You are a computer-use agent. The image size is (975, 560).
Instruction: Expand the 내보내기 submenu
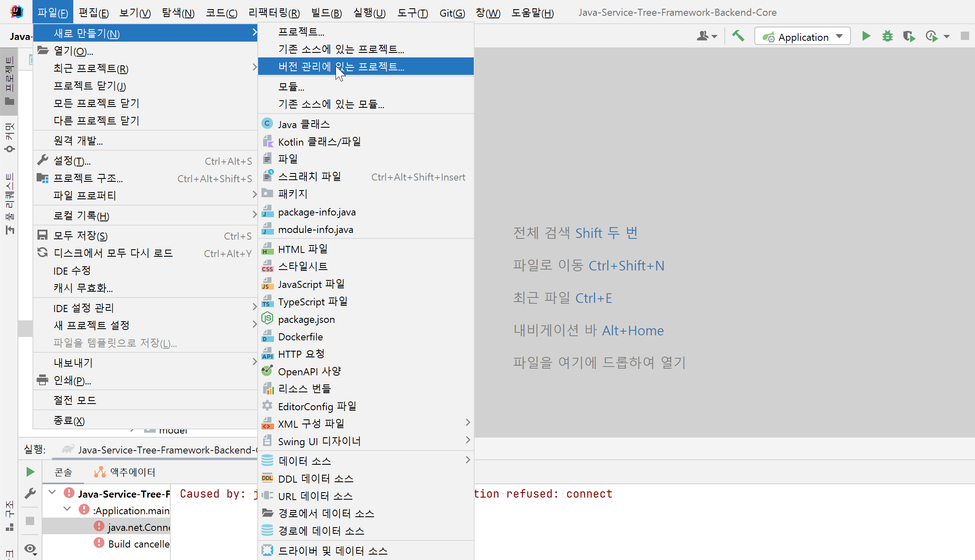pos(145,363)
